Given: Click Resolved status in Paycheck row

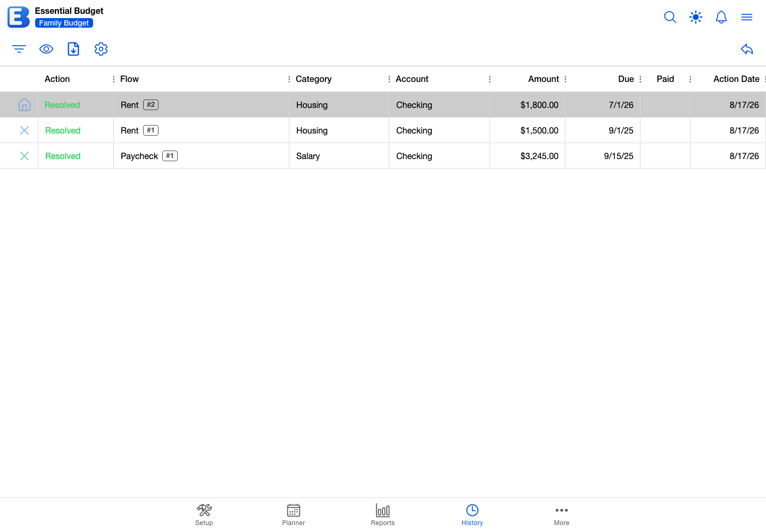Looking at the screenshot, I should pos(62,156).
